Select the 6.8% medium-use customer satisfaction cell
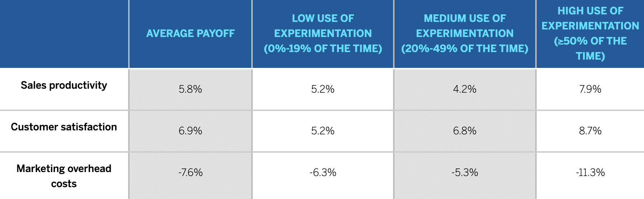 click(465, 131)
